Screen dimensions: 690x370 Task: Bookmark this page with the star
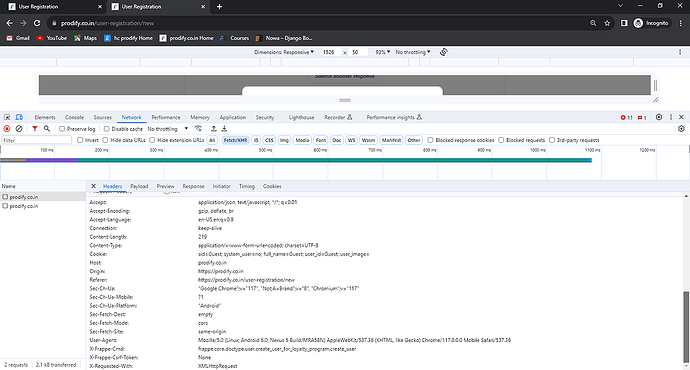pyautogui.click(x=607, y=23)
